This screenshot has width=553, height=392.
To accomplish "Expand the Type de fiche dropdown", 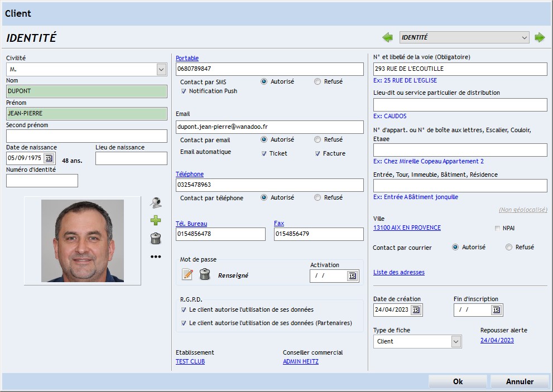I will point(456,341).
